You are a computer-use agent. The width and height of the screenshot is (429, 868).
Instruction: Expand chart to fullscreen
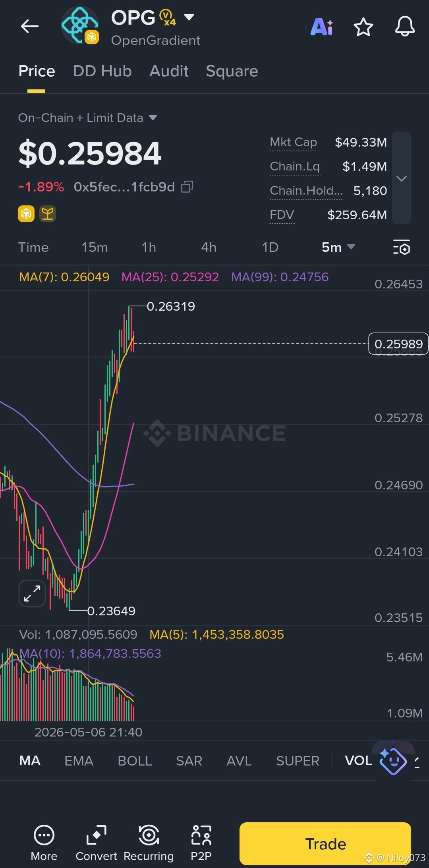[x=32, y=593]
